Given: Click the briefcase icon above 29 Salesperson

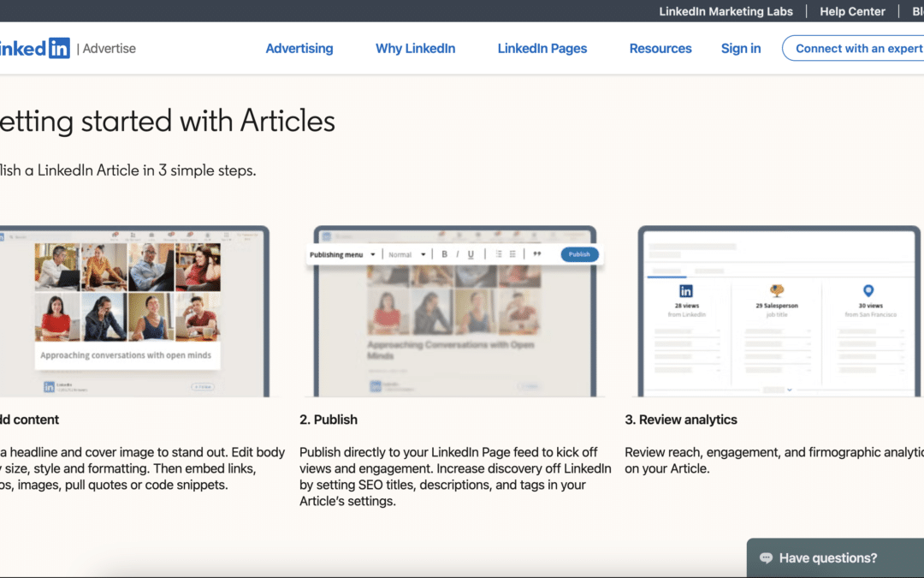Looking at the screenshot, I should 779,289.
